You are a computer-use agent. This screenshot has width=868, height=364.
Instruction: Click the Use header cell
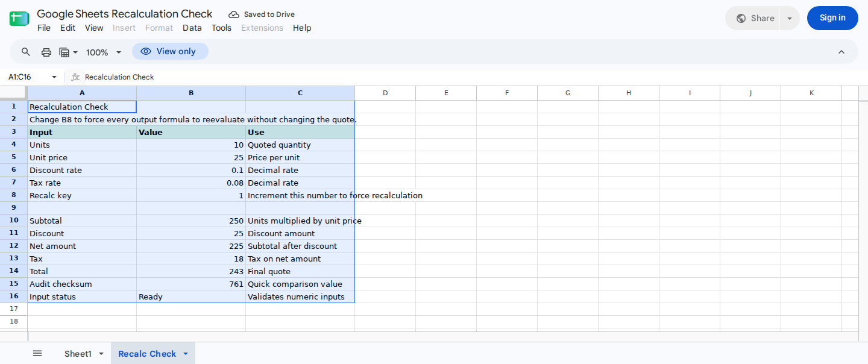coord(300,132)
